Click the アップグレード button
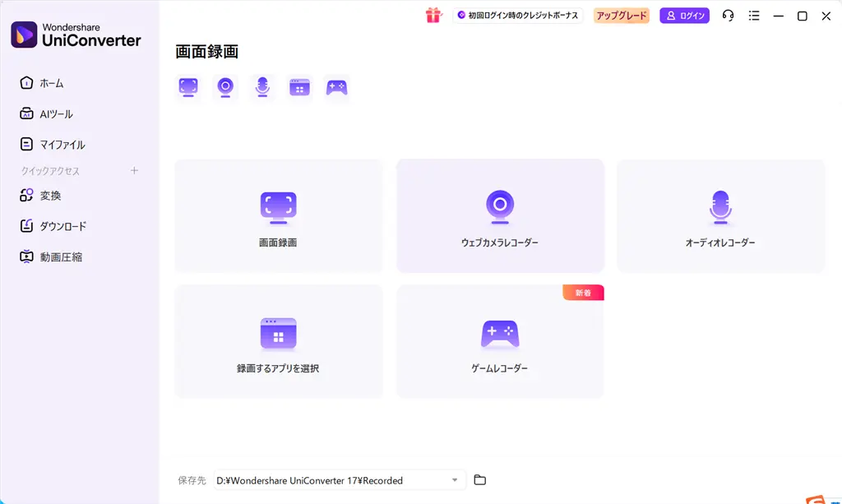842x504 pixels. (x=621, y=15)
